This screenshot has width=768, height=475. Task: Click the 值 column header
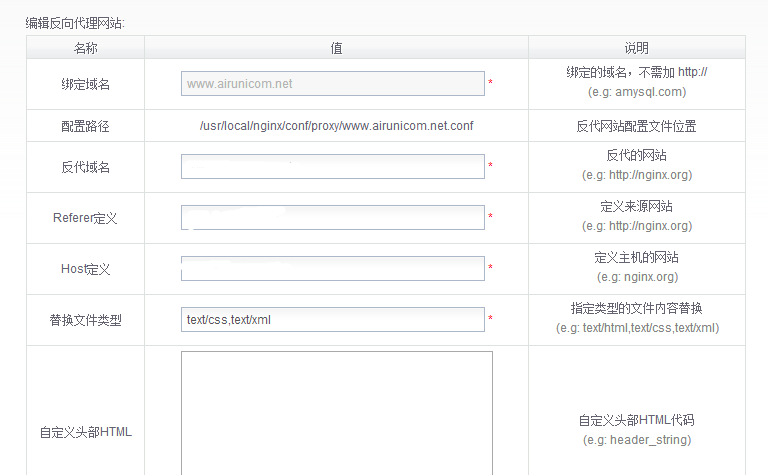[336, 48]
